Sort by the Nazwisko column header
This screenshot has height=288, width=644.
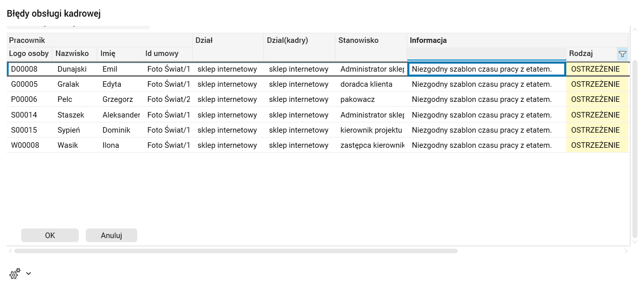[72, 53]
